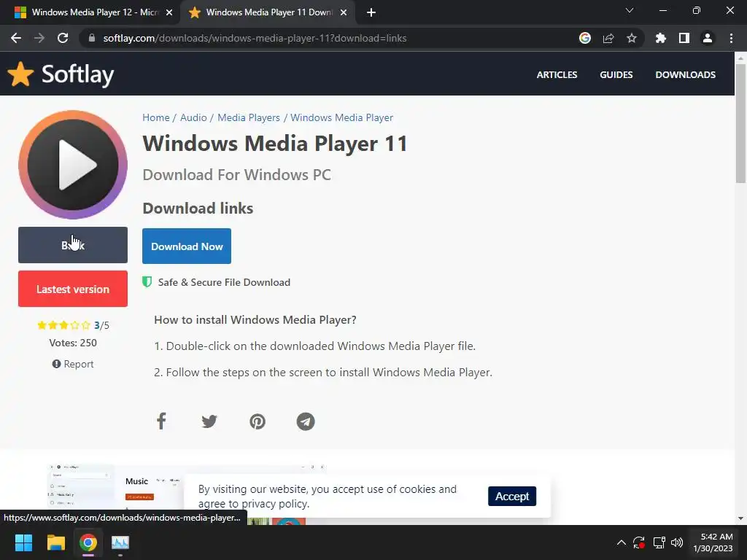Open Chrome extensions puzzle icon
The image size is (747, 560).
pyautogui.click(x=661, y=38)
